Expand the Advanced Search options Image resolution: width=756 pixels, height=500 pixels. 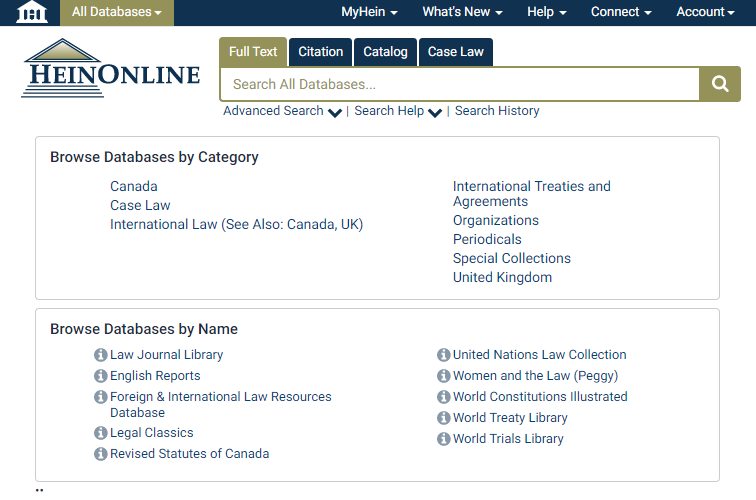(282, 111)
